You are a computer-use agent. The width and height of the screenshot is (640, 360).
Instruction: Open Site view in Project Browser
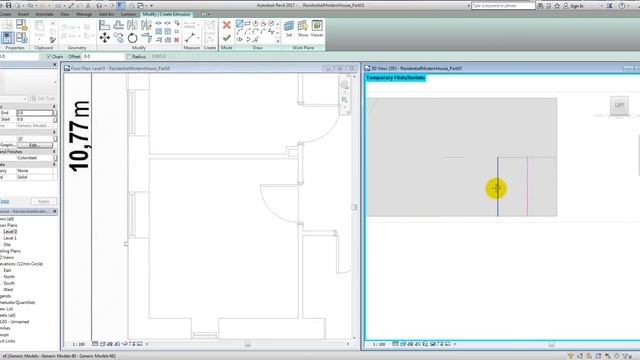click(7, 244)
